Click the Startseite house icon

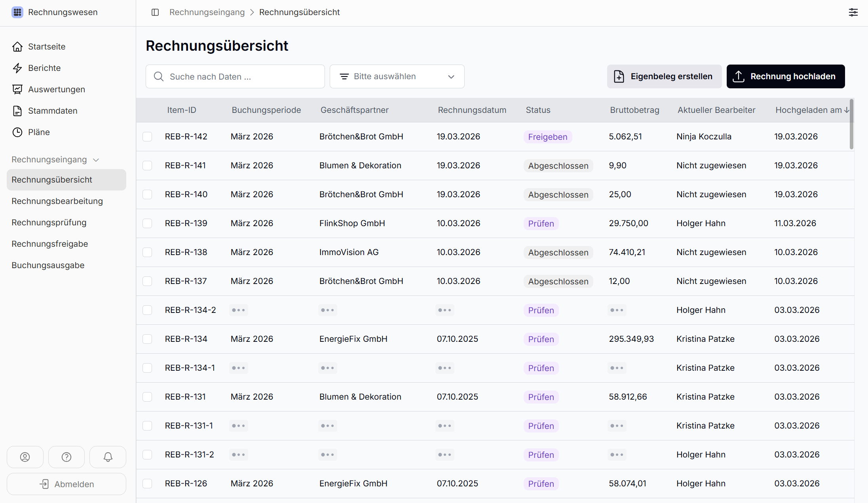pos(17,47)
